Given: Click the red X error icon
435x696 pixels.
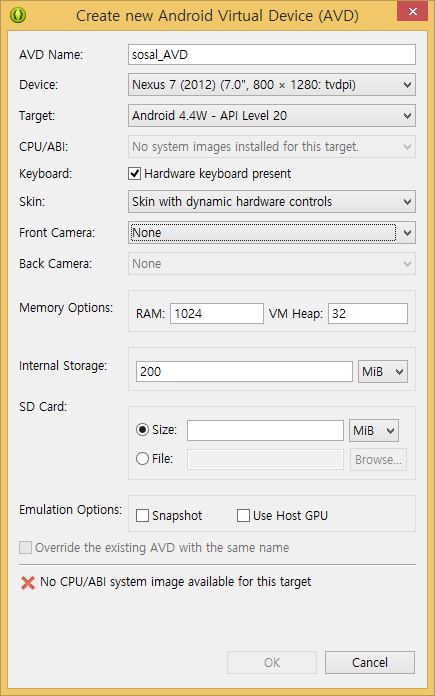Looking at the screenshot, I should point(28,583).
